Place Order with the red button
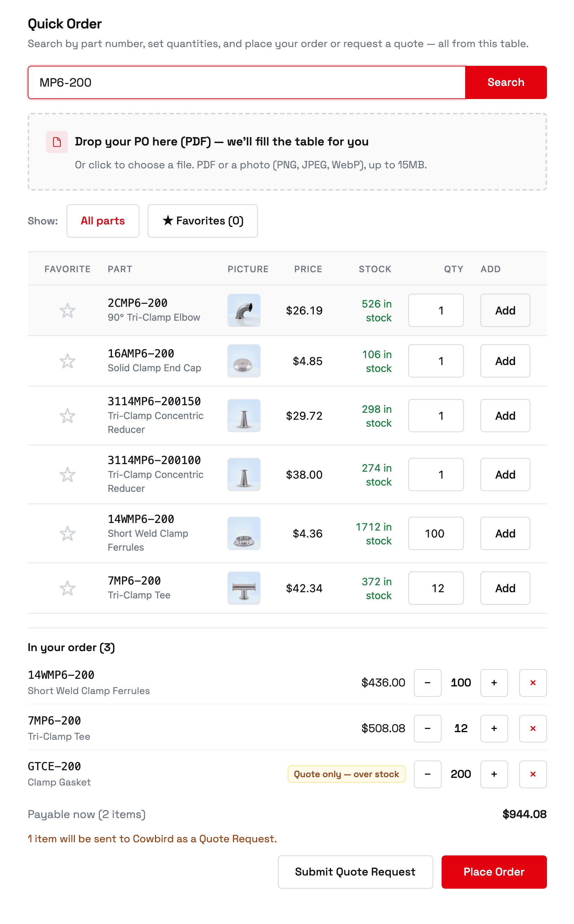 494,871
